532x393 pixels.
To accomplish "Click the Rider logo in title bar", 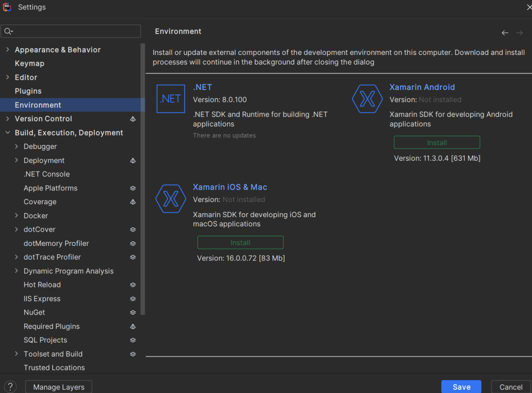I will (7, 7).
